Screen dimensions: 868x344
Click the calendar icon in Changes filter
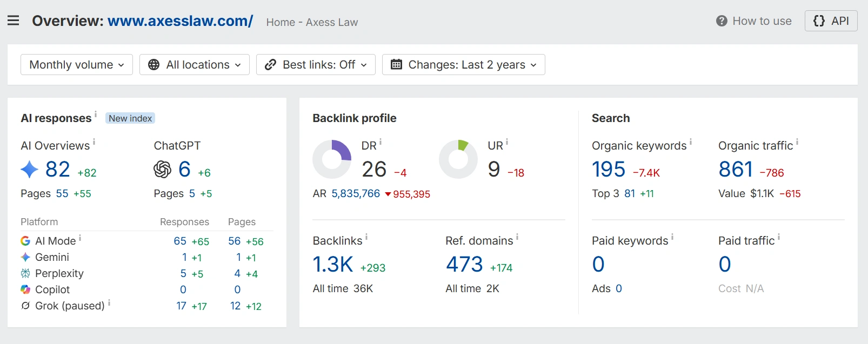[396, 65]
